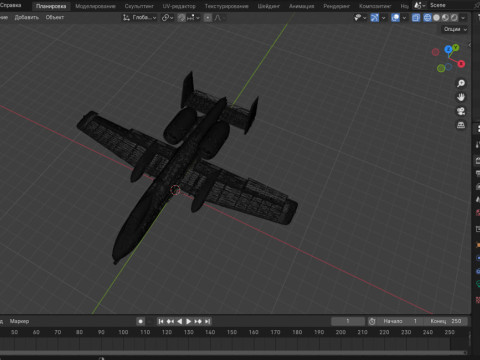Click the red X axis gizmo
Image resolution: width=480 pixels, height=360 pixels.
click(x=461, y=64)
